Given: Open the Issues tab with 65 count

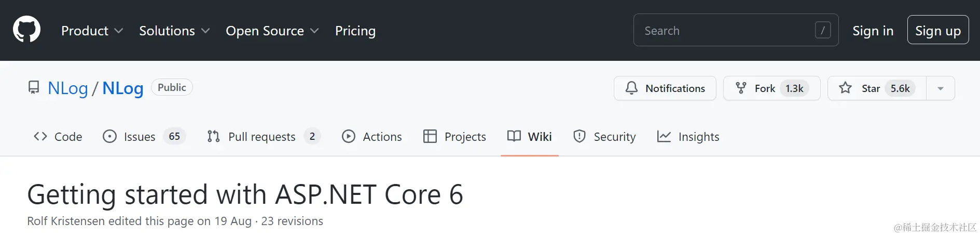Looking at the screenshot, I should (144, 137).
